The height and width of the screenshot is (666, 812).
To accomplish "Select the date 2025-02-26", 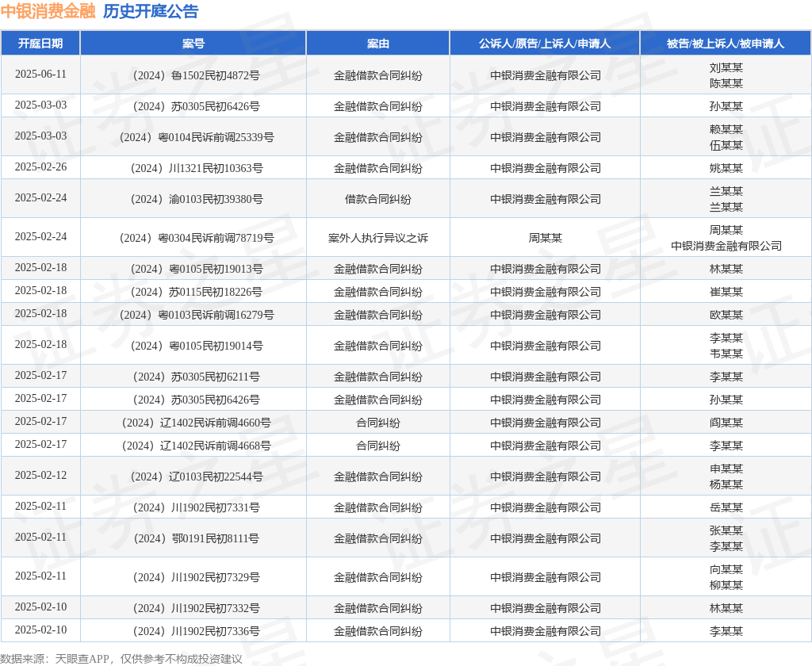I will (x=41, y=166).
